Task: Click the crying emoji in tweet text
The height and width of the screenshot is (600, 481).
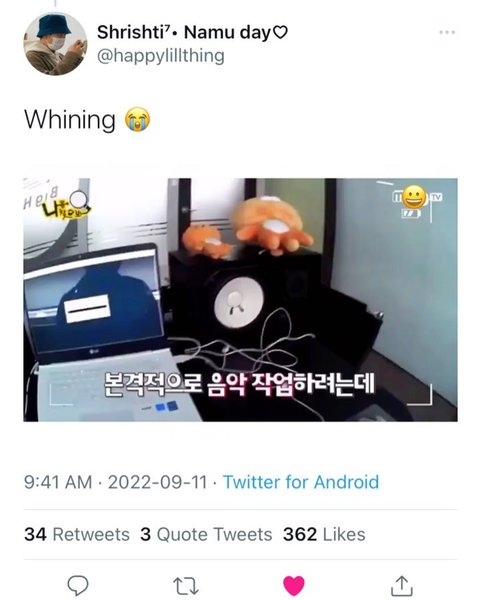Action: click(138, 119)
